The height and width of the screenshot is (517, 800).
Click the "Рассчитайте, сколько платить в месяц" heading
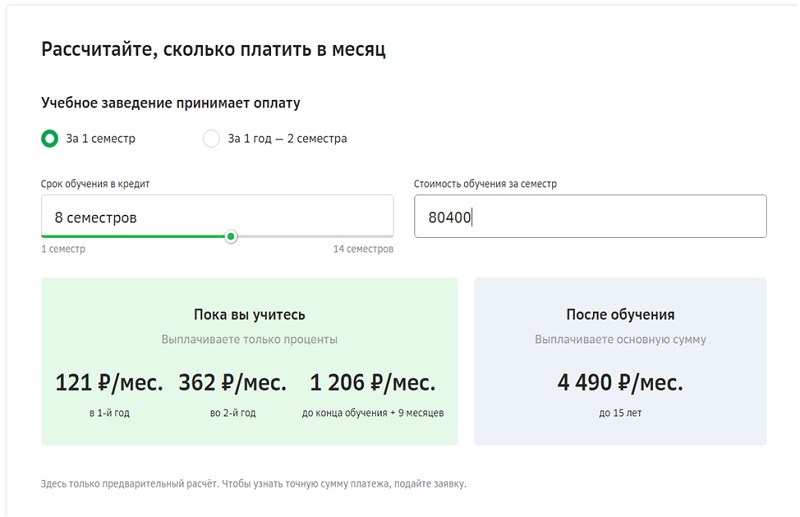tap(213, 50)
